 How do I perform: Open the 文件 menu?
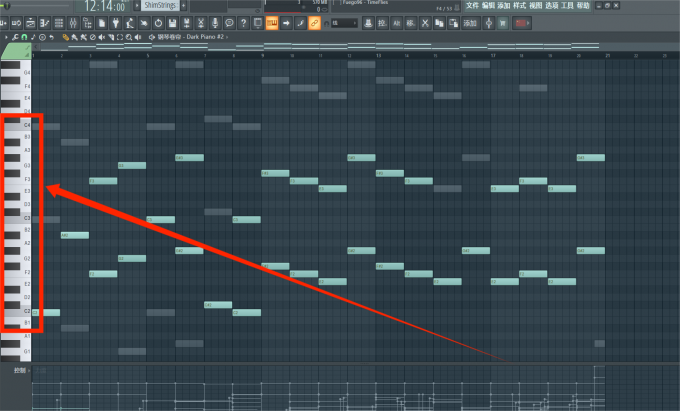pyautogui.click(x=472, y=5)
